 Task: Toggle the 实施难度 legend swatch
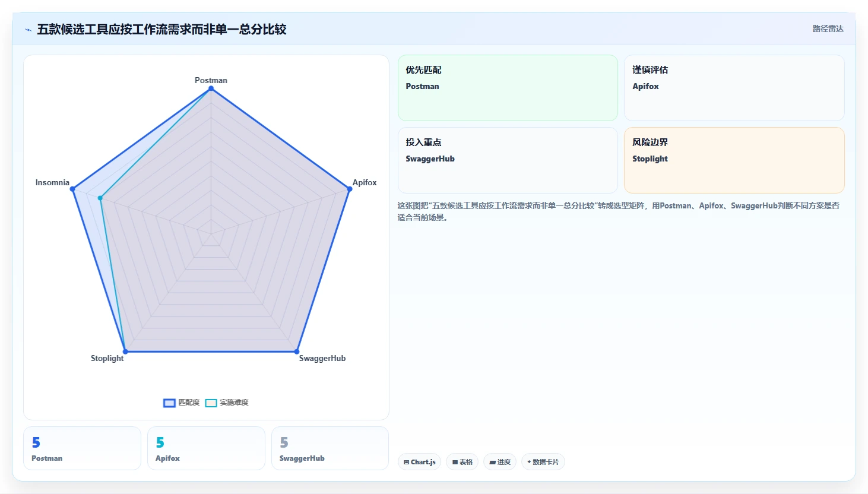pyautogui.click(x=211, y=403)
